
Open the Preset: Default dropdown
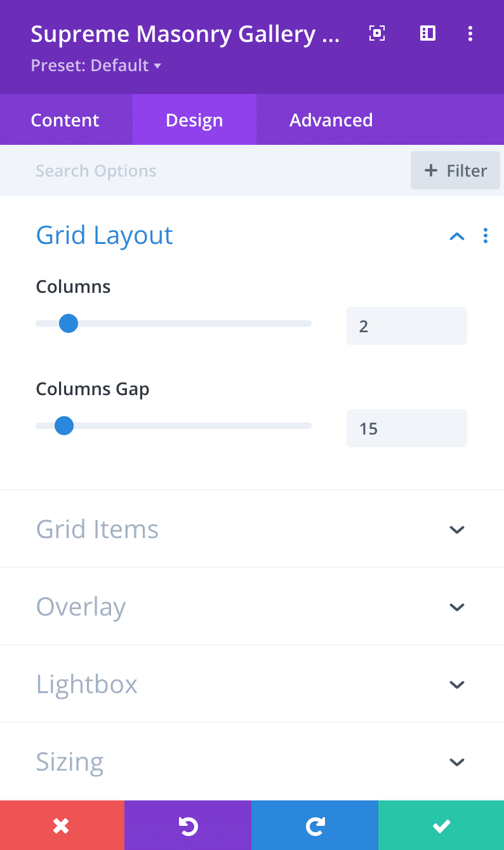[x=96, y=65]
